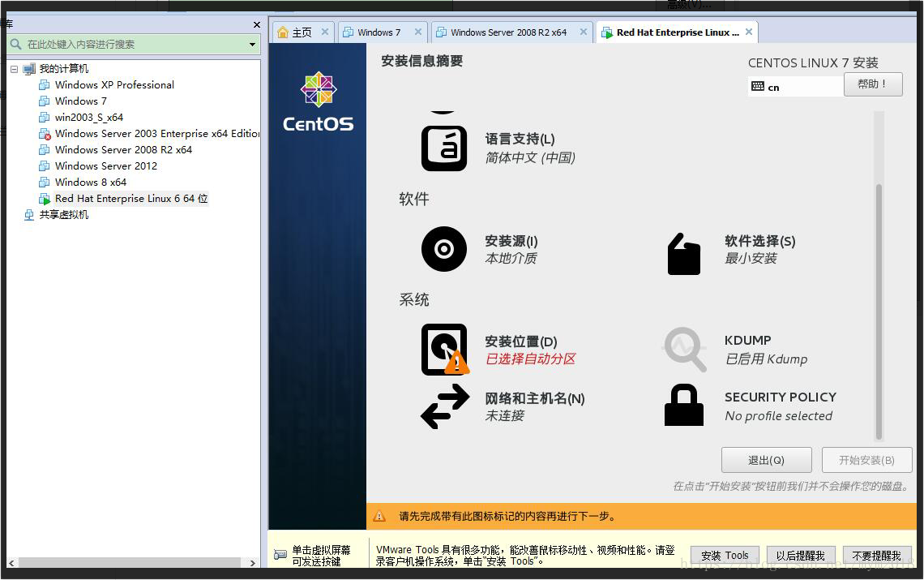The image size is (924, 580).
Task: Select Red Hat Enterprise Linux 6 64 位
Action: point(131,199)
